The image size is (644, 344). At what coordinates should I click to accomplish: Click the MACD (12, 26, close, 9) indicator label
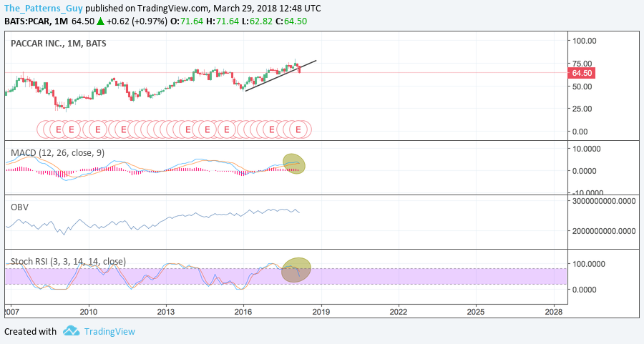(x=57, y=153)
